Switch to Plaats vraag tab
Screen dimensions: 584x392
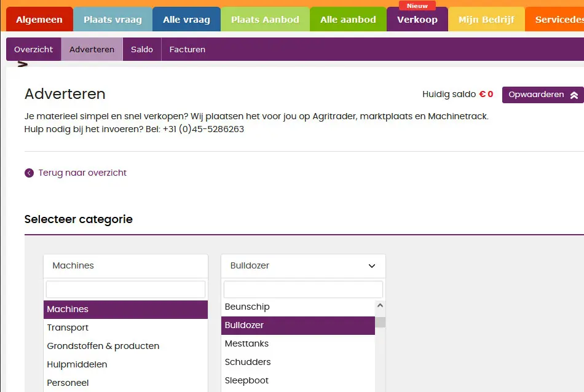(x=112, y=20)
